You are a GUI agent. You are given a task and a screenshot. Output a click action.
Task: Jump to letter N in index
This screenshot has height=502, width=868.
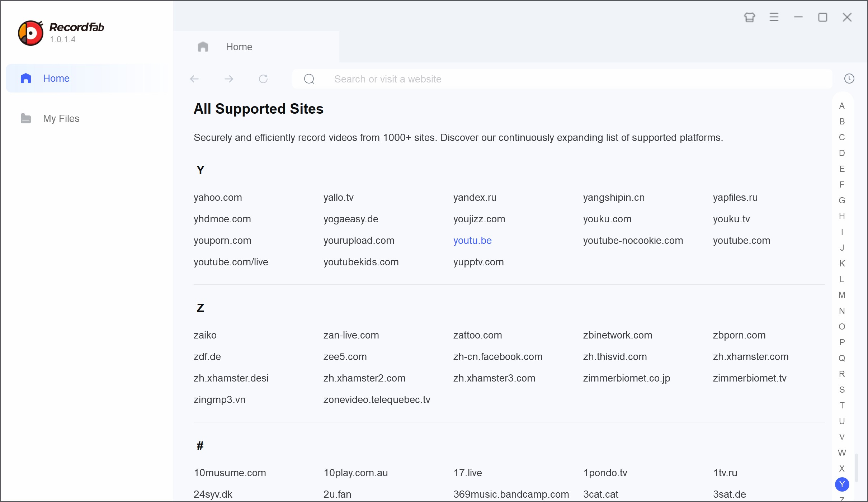point(842,311)
